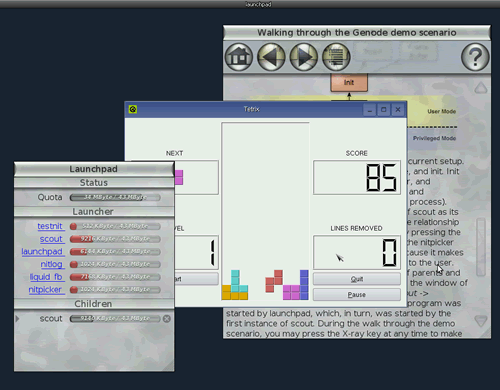
Task: Click the scroll-up triangle in document viewer
Action: 481,88
